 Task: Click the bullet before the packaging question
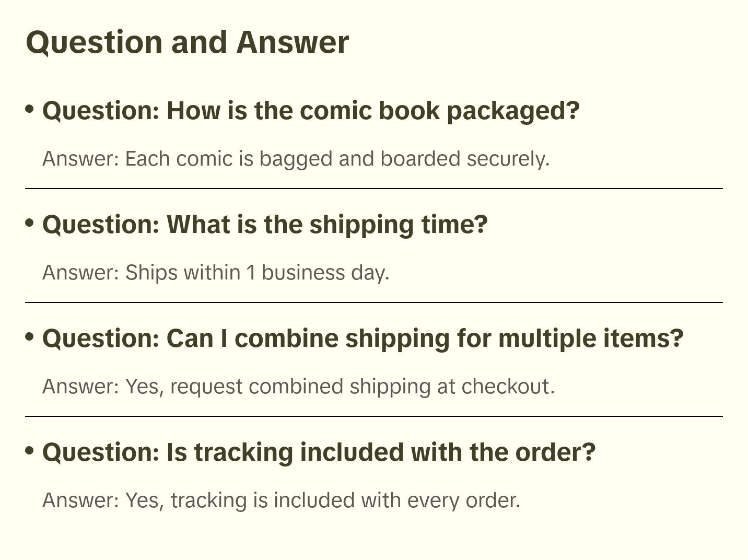click(30, 109)
